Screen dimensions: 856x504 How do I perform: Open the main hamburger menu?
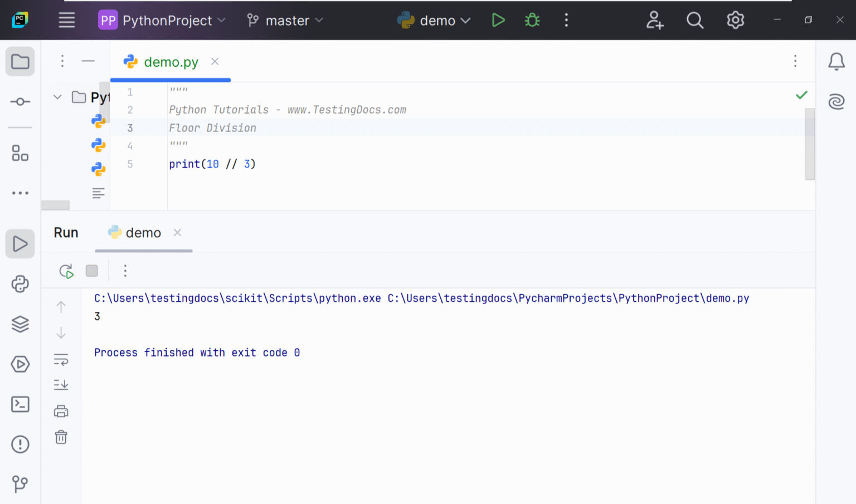click(66, 20)
